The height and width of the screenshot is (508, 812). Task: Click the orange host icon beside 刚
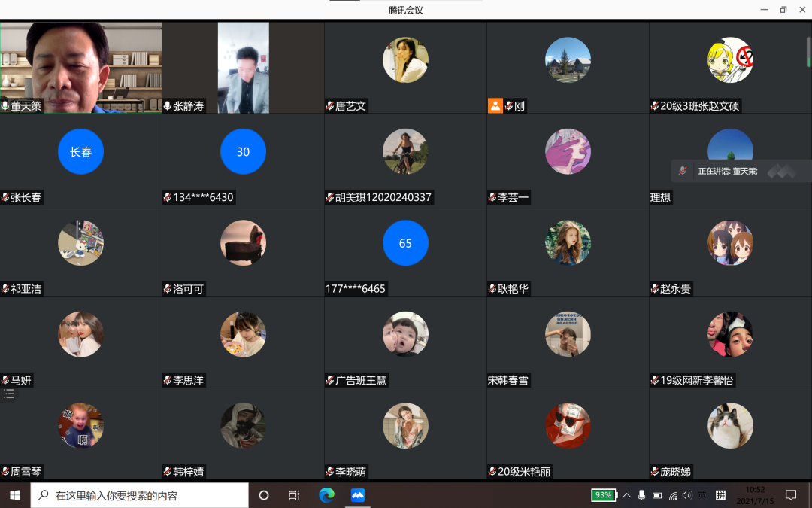pyautogui.click(x=495, y=106)
